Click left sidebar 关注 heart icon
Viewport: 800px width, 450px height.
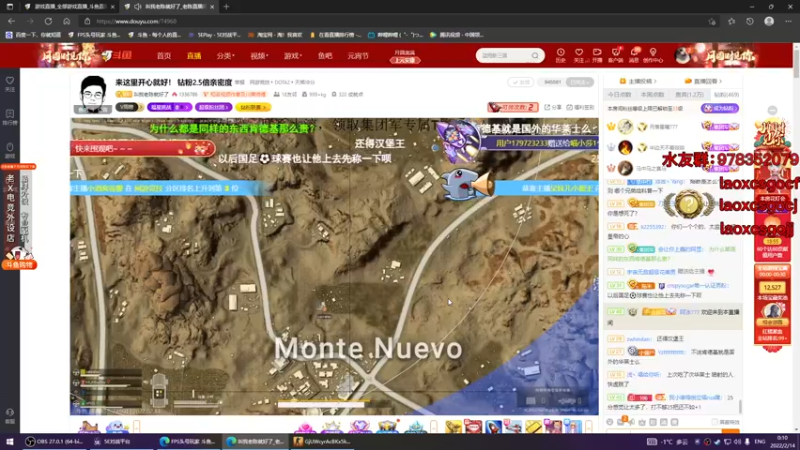[10, 81]
